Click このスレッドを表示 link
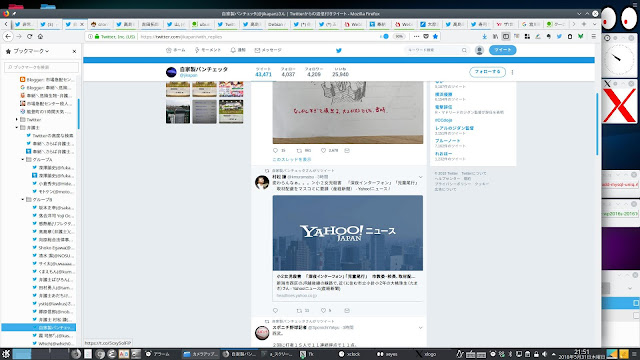640x360 pixels. (291, 160)
